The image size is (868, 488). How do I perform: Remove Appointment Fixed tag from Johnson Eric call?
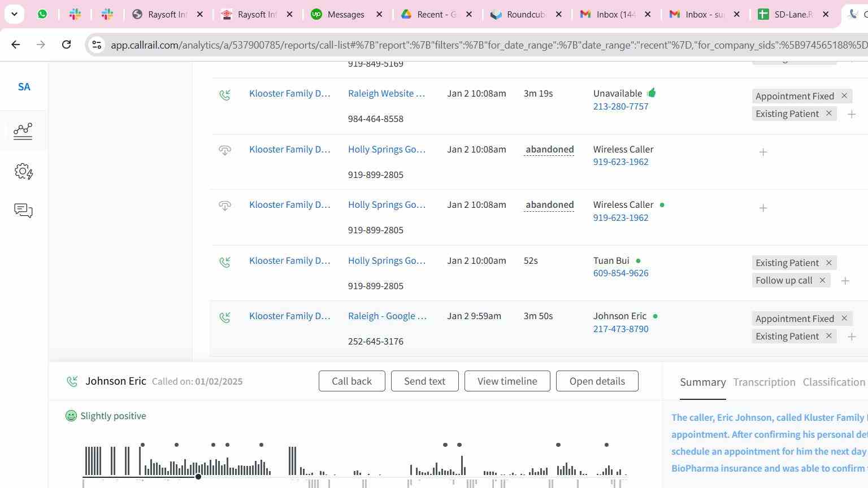844,319
